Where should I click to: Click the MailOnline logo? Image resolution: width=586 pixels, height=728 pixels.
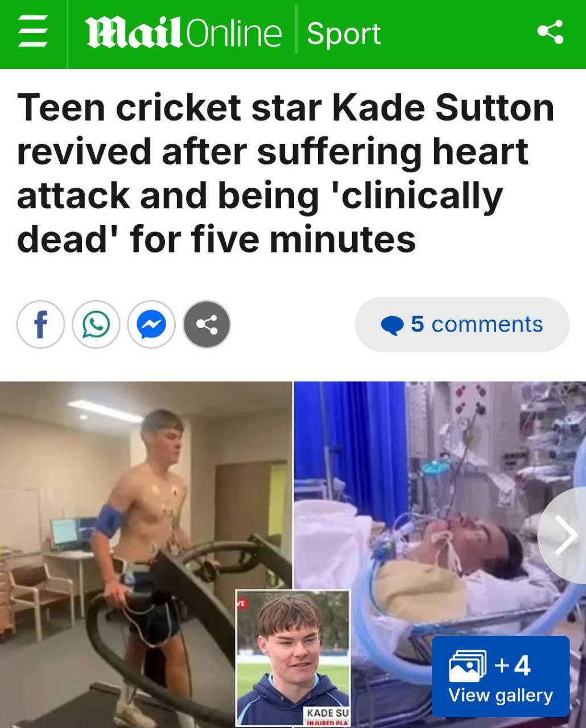point(184,33)
